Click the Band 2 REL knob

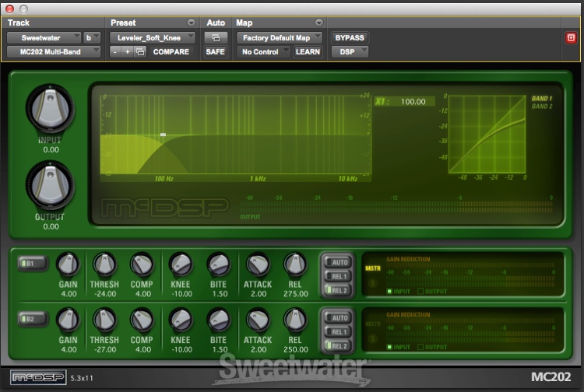[295, 320]
